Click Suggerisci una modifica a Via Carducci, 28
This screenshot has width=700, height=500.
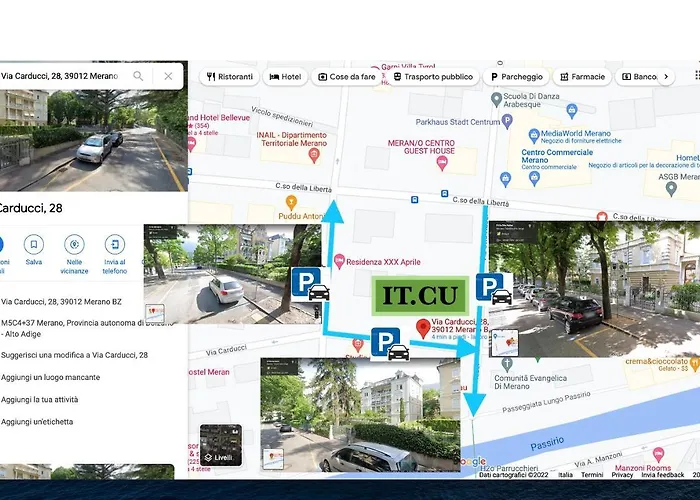coord(74,355)
